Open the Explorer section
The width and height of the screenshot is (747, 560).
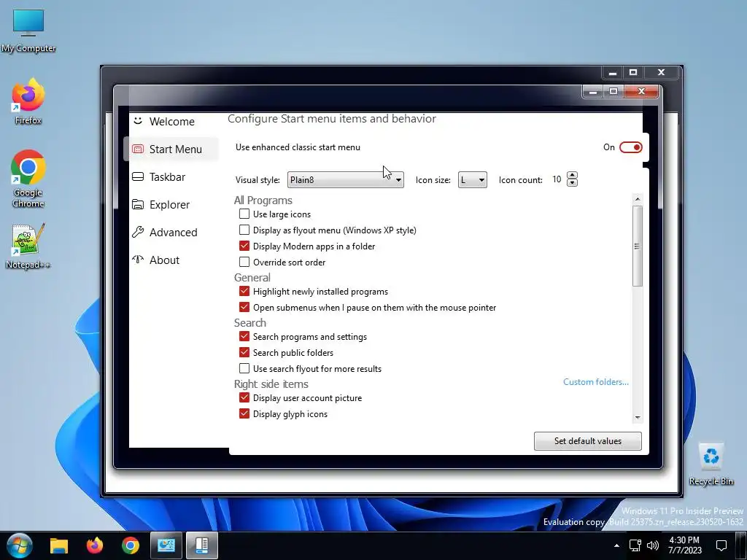coord(169,204)
